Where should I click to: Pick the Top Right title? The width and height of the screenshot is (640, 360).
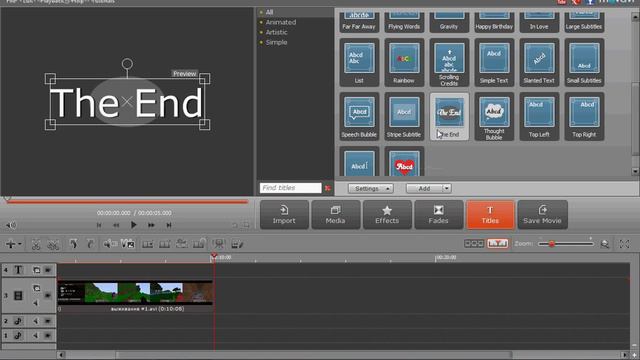pyautogui.click(x=584, y=116)
